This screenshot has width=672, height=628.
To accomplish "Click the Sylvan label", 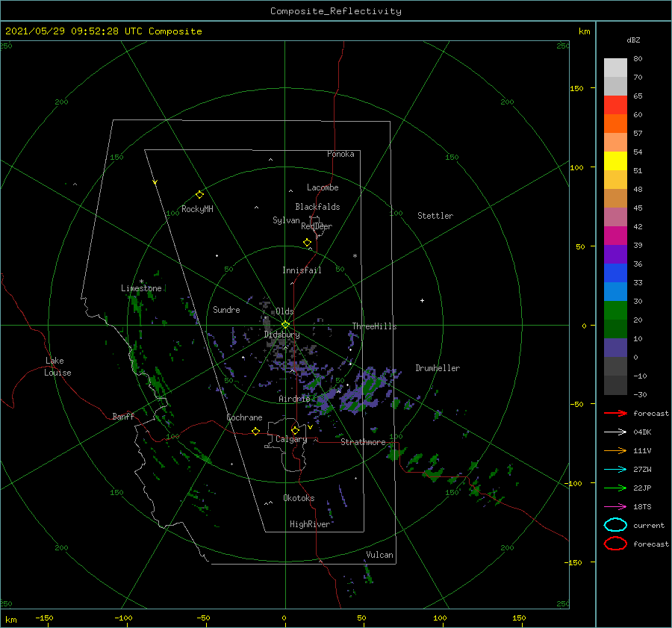I will 286,220.
